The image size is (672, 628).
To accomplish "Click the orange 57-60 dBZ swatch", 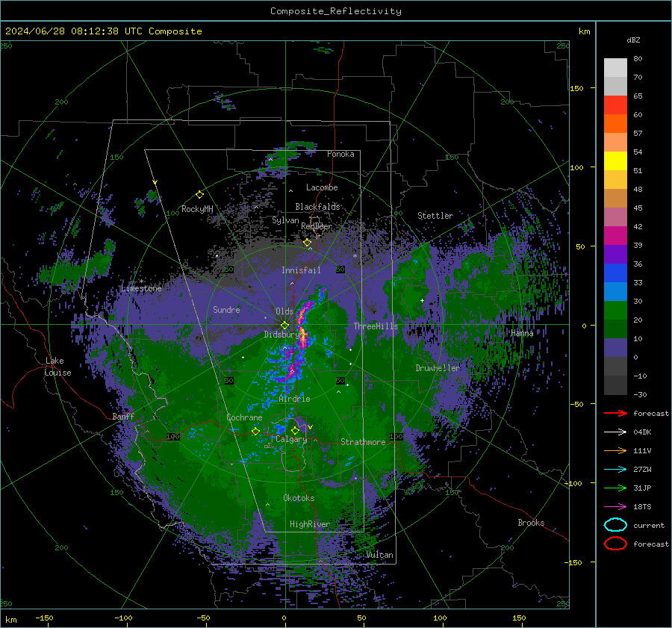I will [x=615, y=123].
